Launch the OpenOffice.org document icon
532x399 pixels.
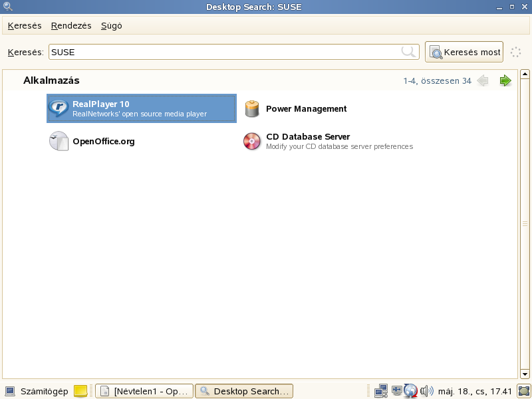pyautogui.click(x=59, y=141)
